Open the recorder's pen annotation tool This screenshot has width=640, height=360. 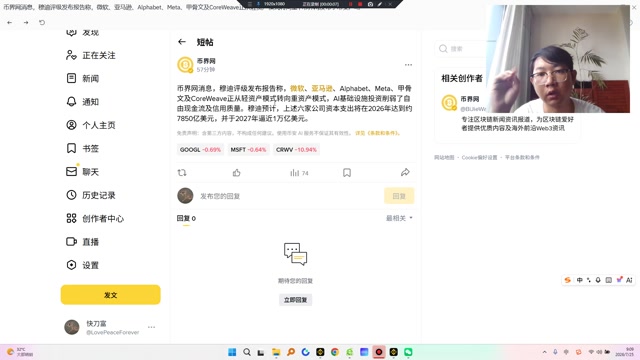click(380, 4)
